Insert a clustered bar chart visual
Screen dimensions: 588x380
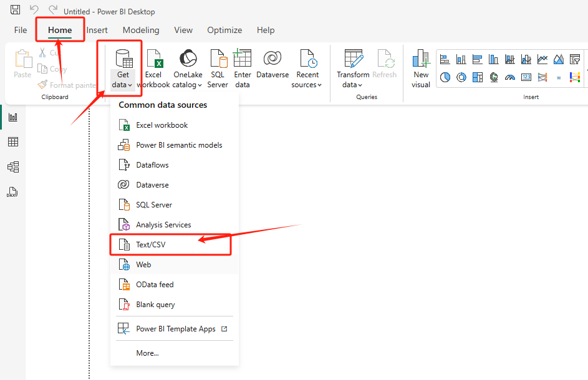click(x=478, y=59)
